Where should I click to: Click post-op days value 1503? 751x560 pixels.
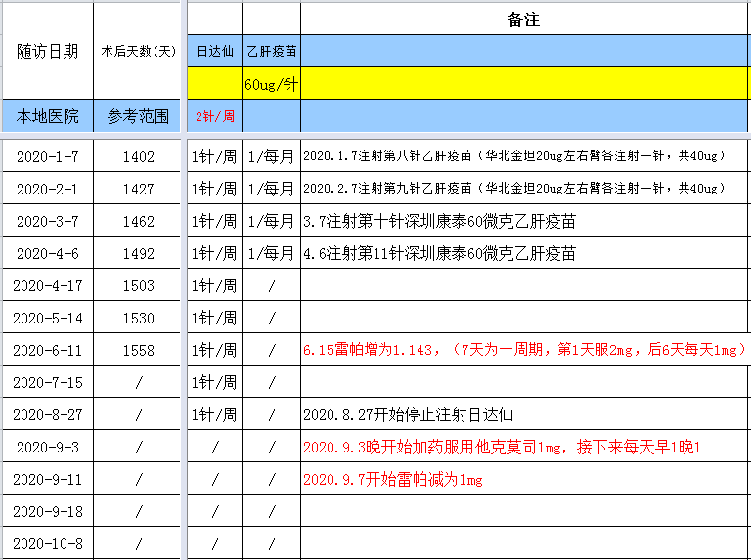138,285
